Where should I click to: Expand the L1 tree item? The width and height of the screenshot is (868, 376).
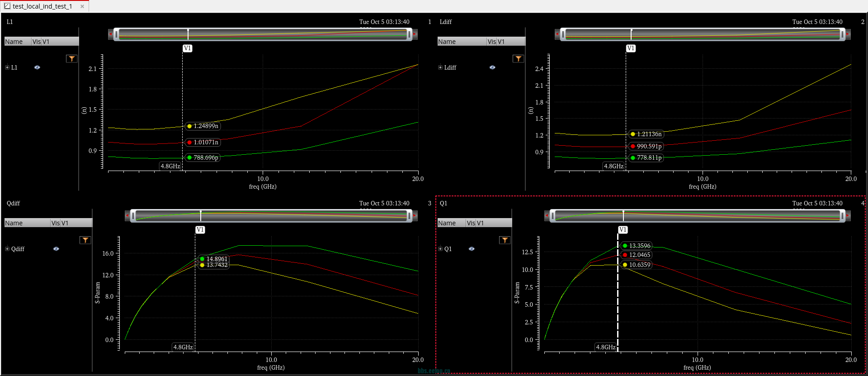7,67
